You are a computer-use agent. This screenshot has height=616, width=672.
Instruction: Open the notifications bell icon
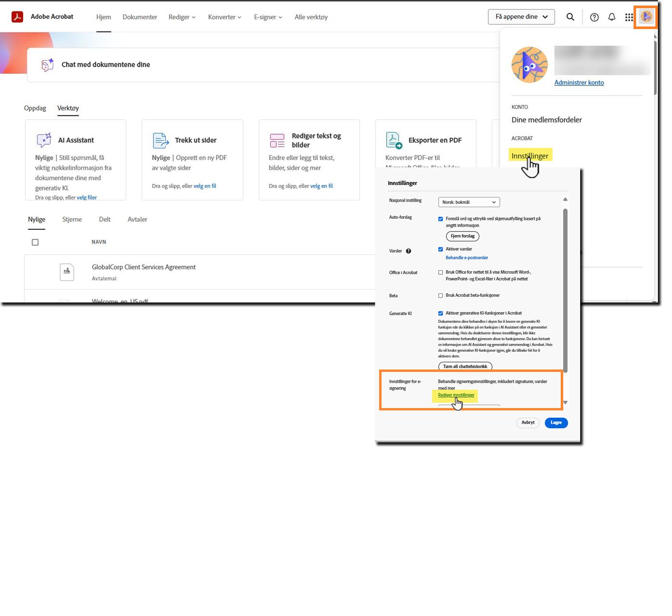[612, 17]
